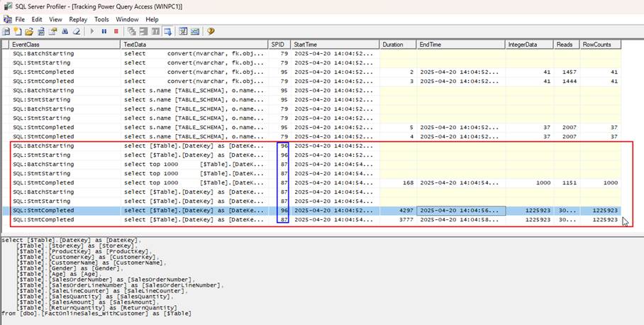The width and height of the screenshot is (644, 325).
Task: Click the SPID column header
Action: [279, 45]
